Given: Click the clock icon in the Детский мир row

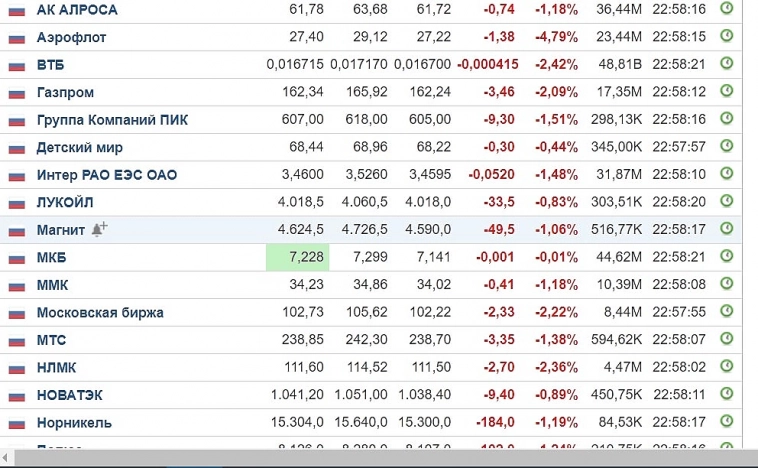Looking at the screenshot, I should [727, 146].
